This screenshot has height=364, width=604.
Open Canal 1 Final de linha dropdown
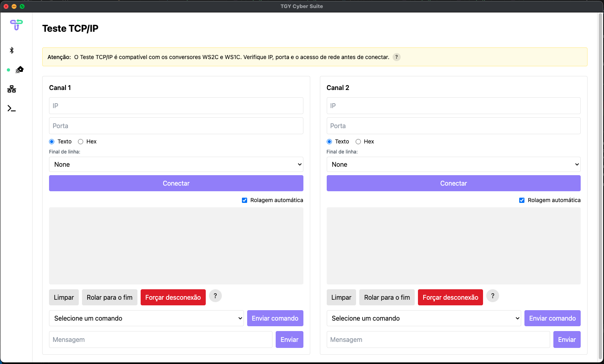click(176, 164)
